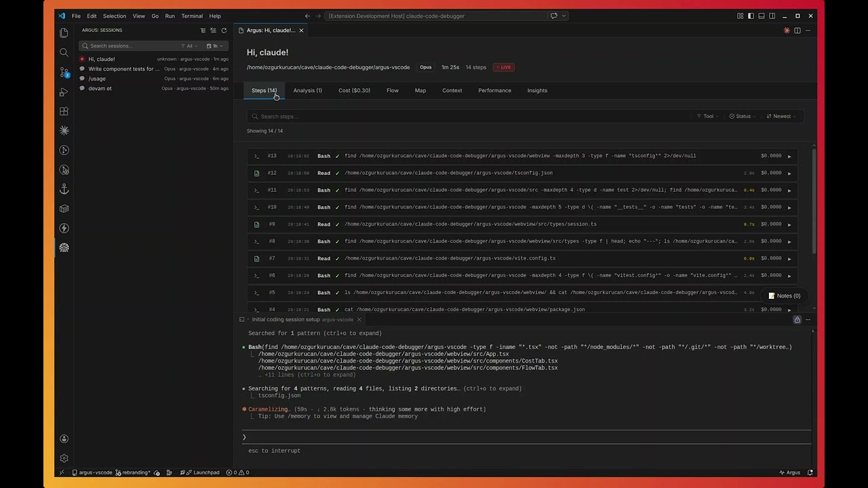868x488 pixels.
Task: Close the Initial coding session setup terminal tab
Action: click(359, 320)
